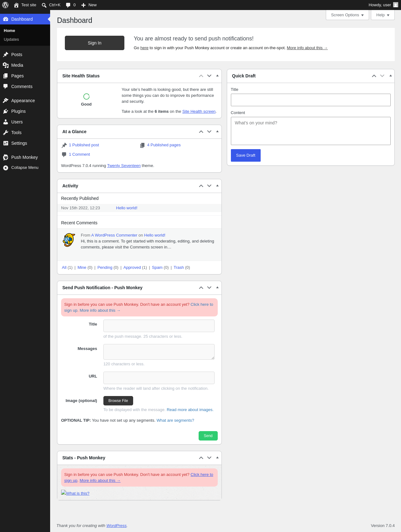Click the WordPress logo in admin bar
The width and height of the screenshot is (401, 532).
click(x=5, y=5)
